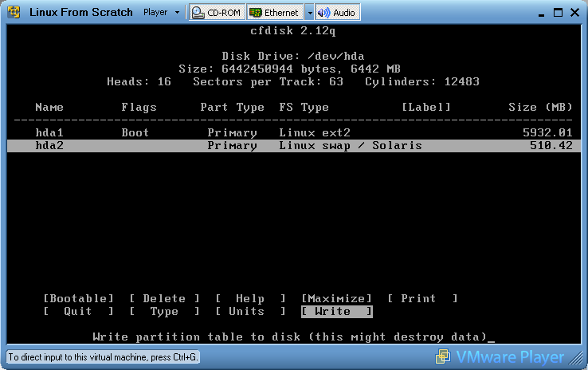Click the [Label] column header

click(x=426, y=108)
